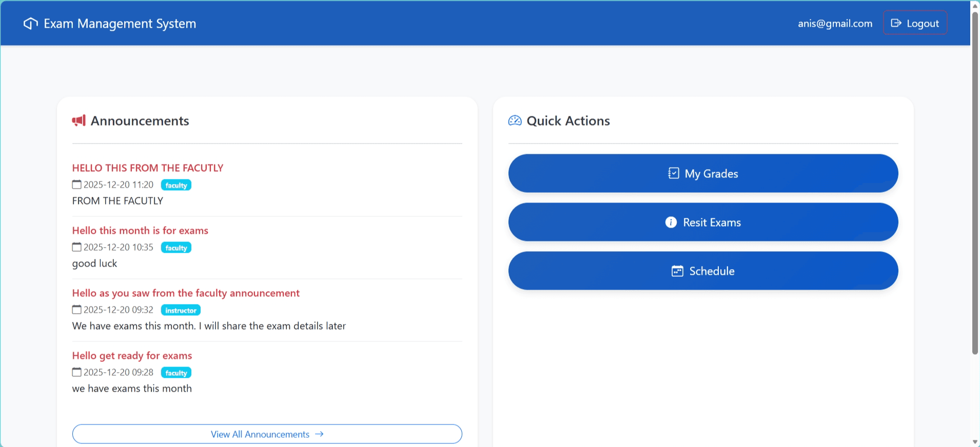Open the My Grades quick action
This screenshot has height=447, width=980.
[703, 173]
